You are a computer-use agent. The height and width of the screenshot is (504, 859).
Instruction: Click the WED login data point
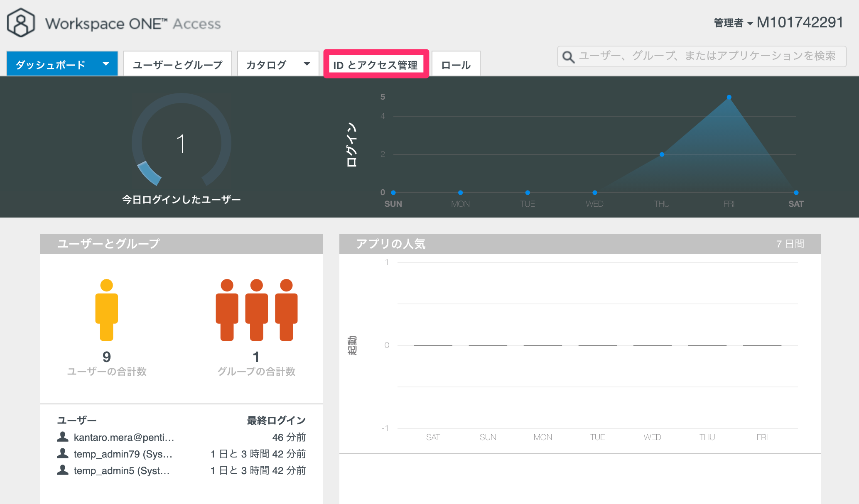[595, 193]
